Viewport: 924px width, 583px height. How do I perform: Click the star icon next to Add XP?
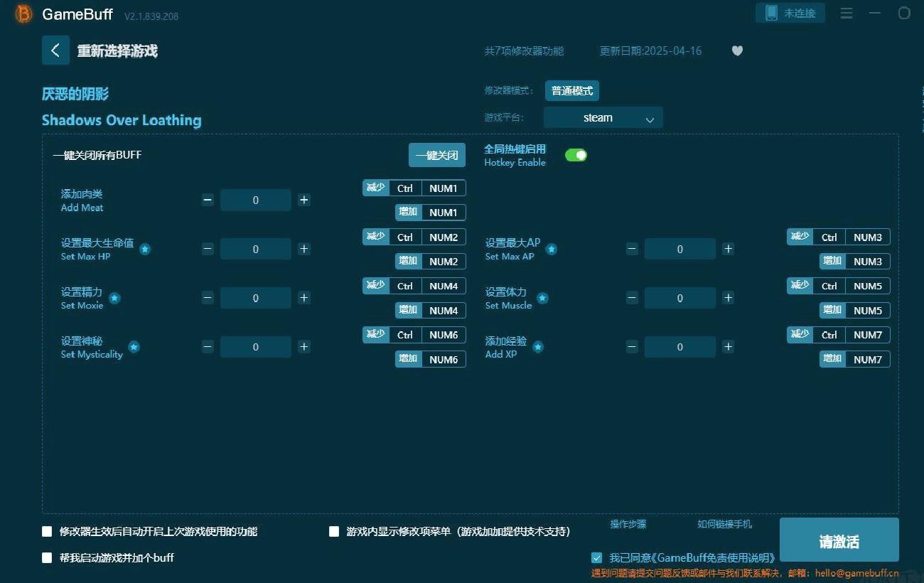pyautogui.click(x=538, y=348)
